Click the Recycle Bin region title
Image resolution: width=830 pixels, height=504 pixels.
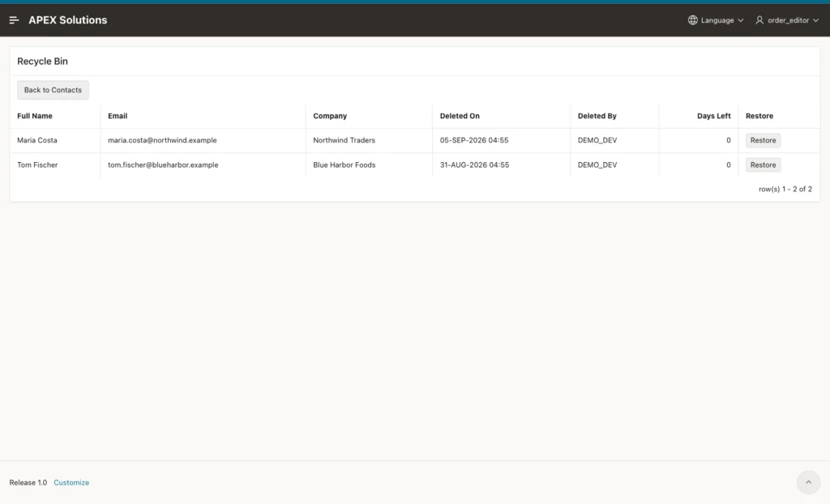click(42, 62)
